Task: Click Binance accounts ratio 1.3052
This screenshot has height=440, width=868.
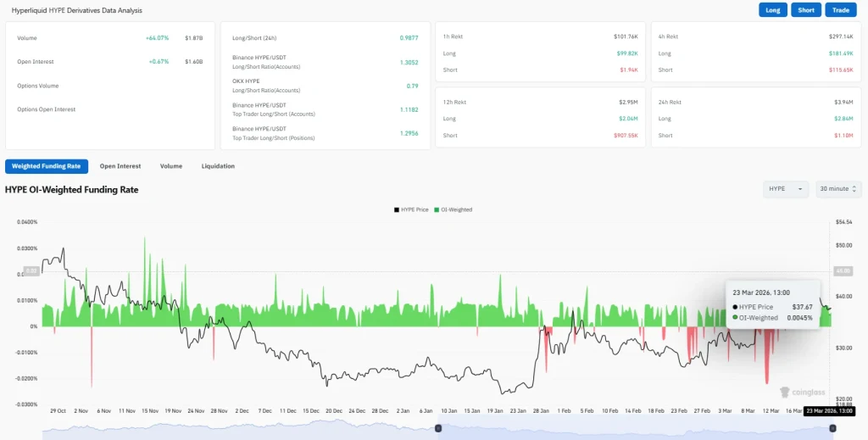Action: tap(409, 62)
